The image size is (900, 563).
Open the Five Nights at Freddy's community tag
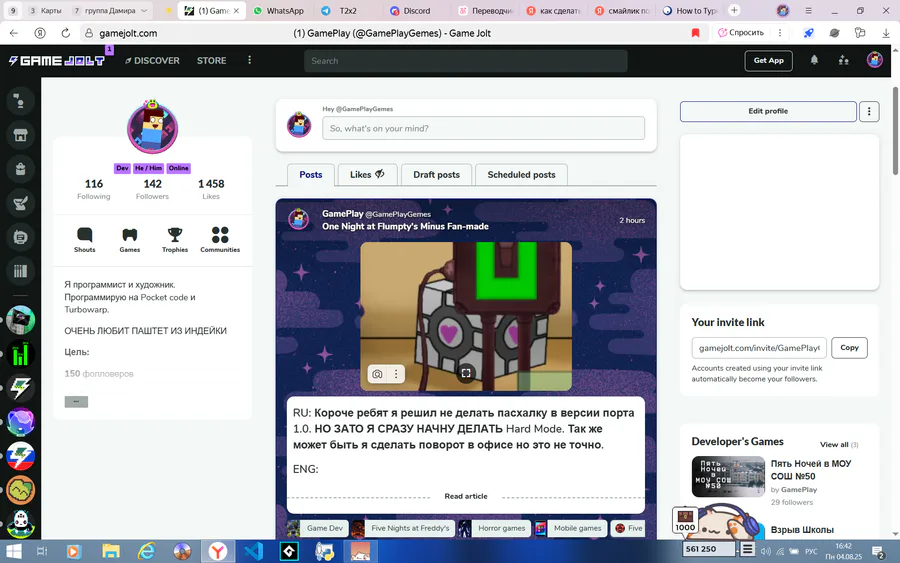(404, 528)
